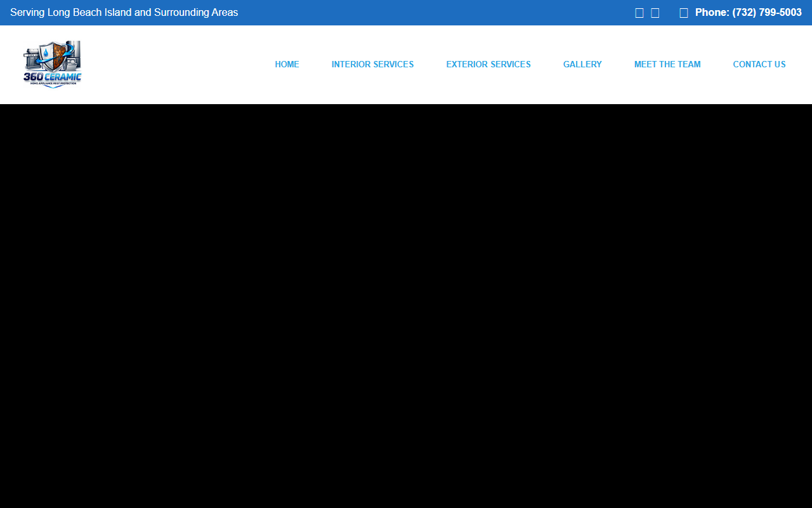Click the cyan social icon placeholder in top bar
The height and width of the screenshot is (508, 812).
pos(655,13)
